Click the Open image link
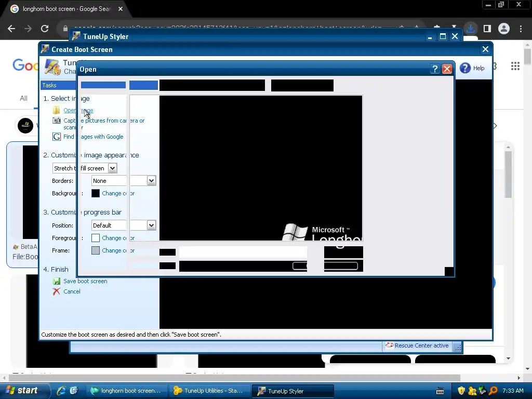Screen dimensions: 532x399 78,110
